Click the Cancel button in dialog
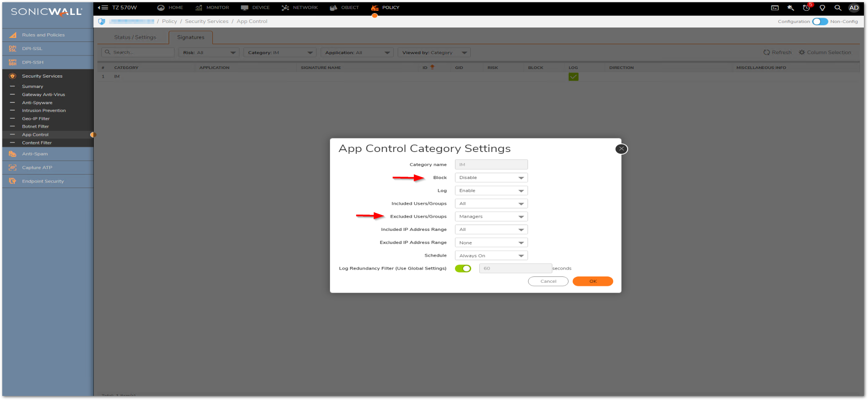 pyautogui.click(x=548, y=281)
